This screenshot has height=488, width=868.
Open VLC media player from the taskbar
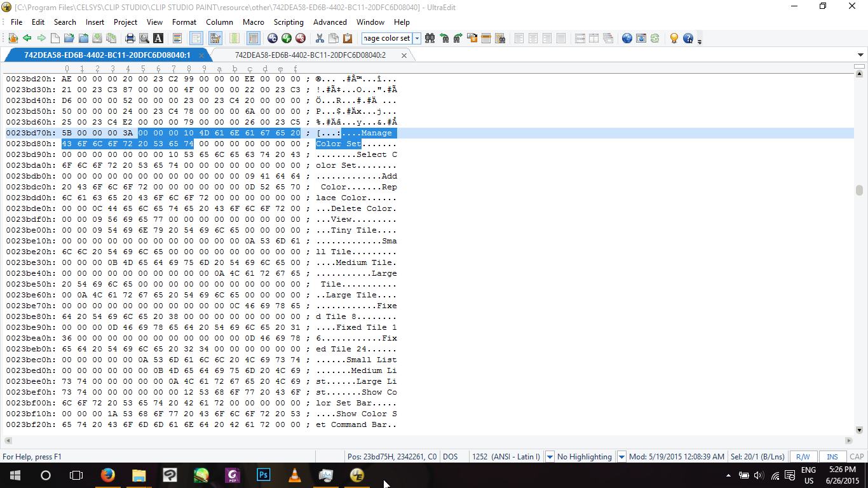294,475
